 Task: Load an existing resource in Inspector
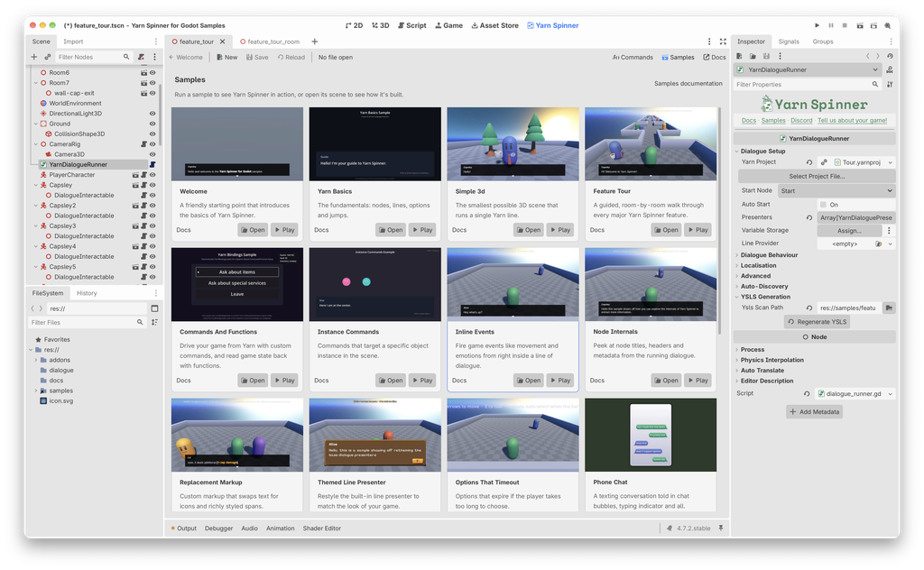click(753, 57)
